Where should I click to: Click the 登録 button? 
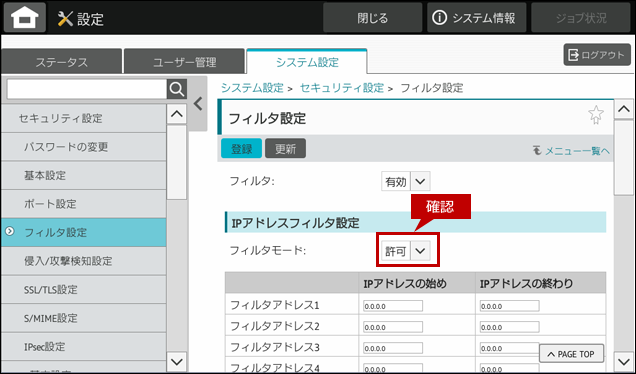(242, 148)
